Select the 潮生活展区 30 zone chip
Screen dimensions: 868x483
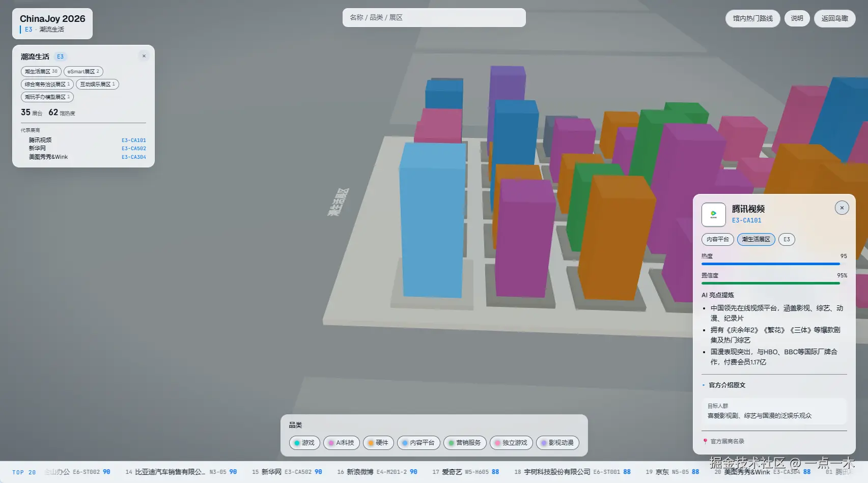point(41,72)
